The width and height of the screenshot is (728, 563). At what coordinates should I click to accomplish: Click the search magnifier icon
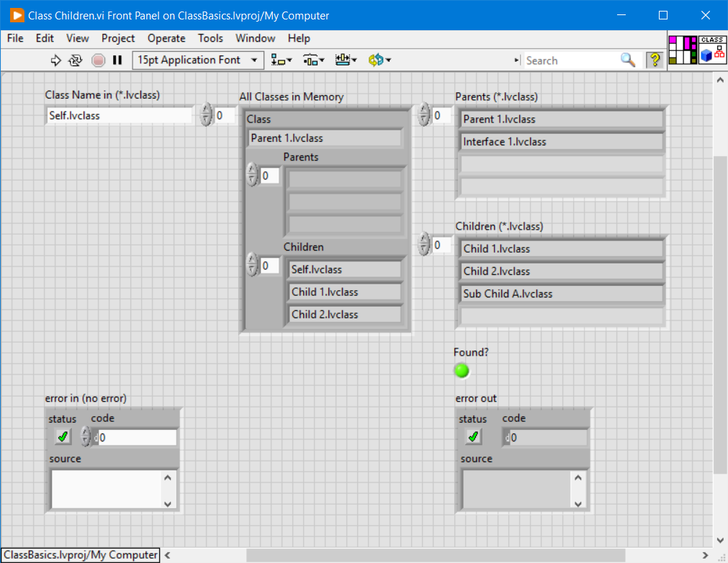point(628,60)
